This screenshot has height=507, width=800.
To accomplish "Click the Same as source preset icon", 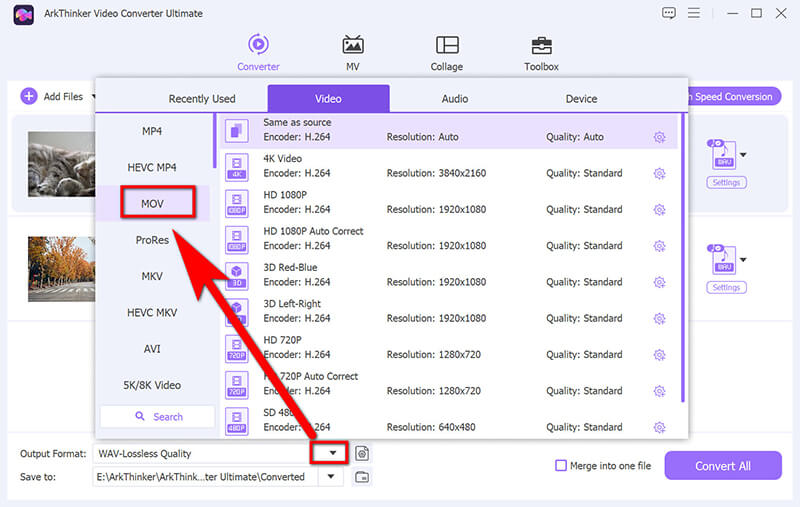I will [237, 131].
